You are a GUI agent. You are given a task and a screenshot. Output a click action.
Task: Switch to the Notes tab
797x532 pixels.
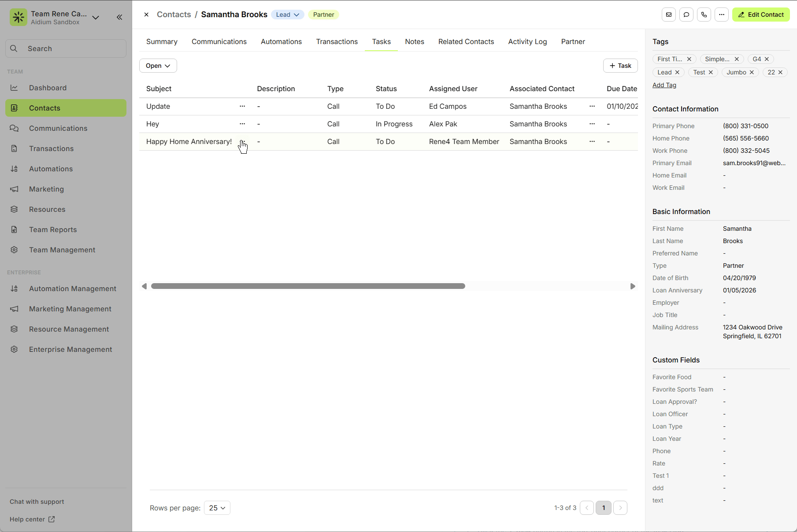414,41
